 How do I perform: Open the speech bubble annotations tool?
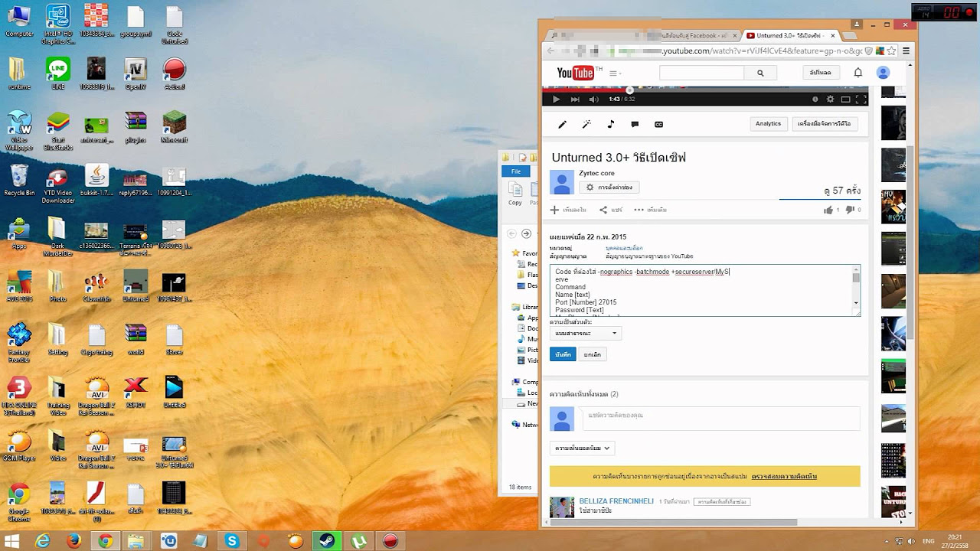[635, 124]
